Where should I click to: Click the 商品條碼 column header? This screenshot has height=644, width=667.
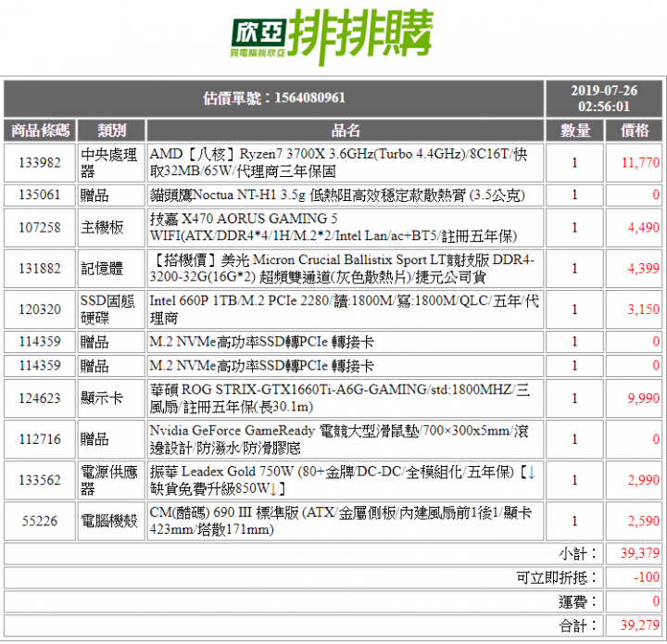tap(40, 130)
